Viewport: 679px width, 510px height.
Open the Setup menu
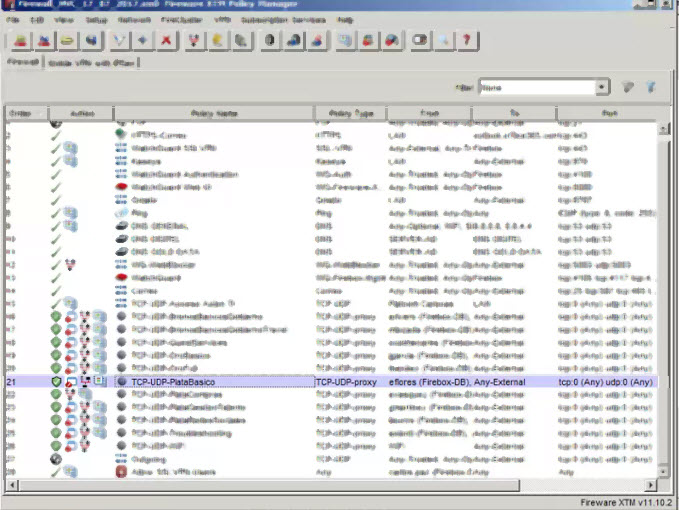pyautogui.click(x=96, y=20)
